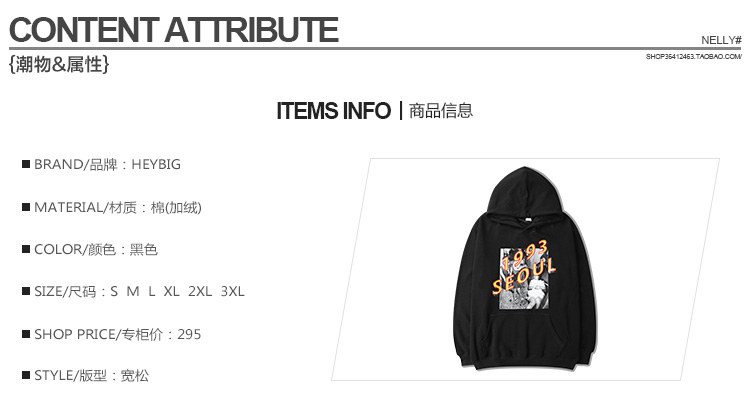Click the ITEMS INFO section title
The width and height of the screenshot is (750, 412).
click(333, 111)
